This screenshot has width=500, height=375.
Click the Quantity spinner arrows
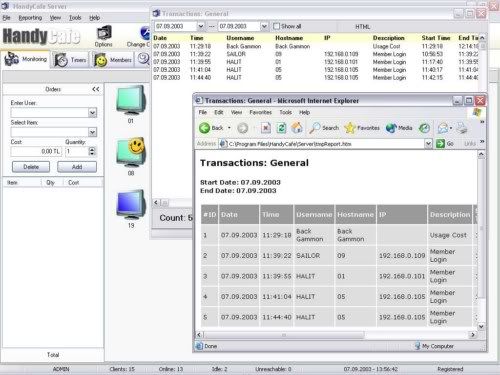point(92,151)
